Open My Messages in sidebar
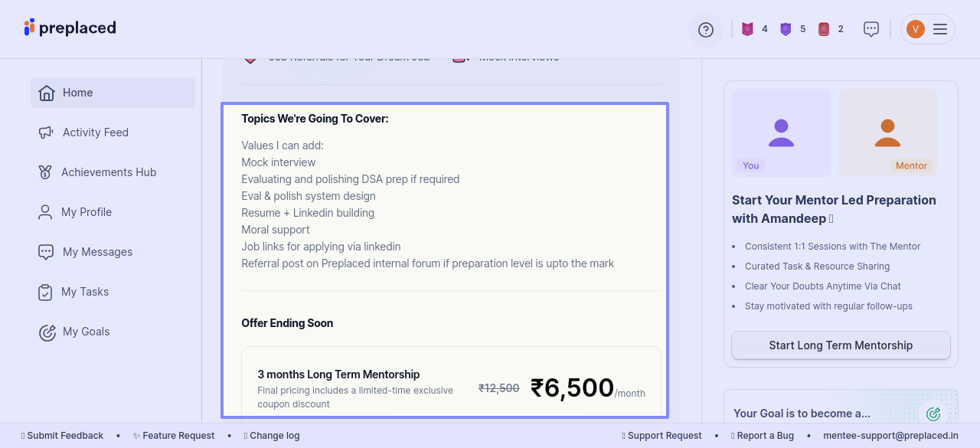The image size is (980, 448). click(97, 252)
